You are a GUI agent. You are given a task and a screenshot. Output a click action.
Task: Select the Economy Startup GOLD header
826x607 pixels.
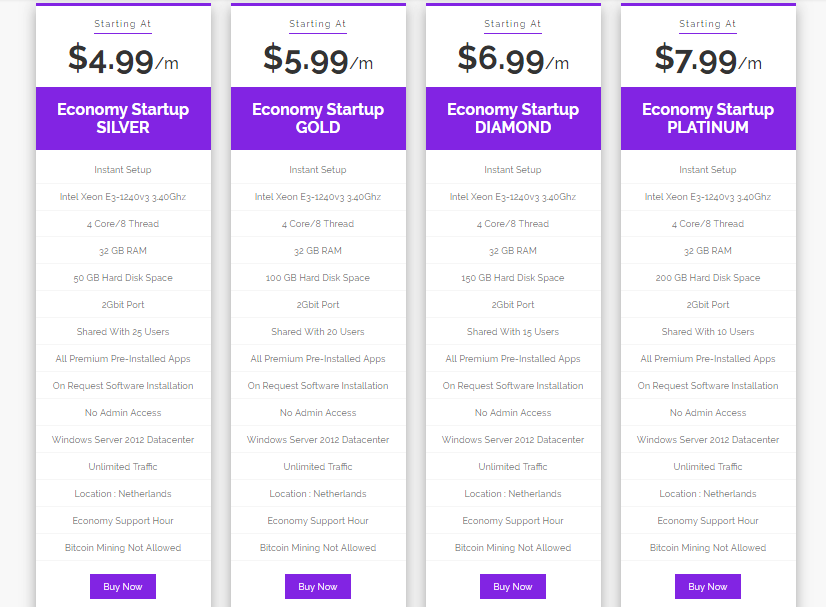[318, 118]
